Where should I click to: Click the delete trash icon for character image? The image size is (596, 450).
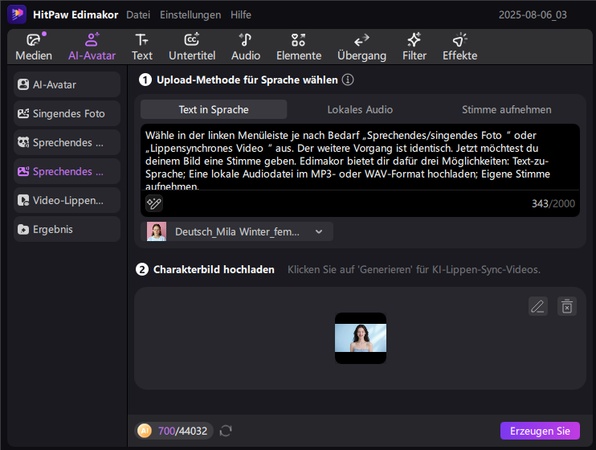567,306
